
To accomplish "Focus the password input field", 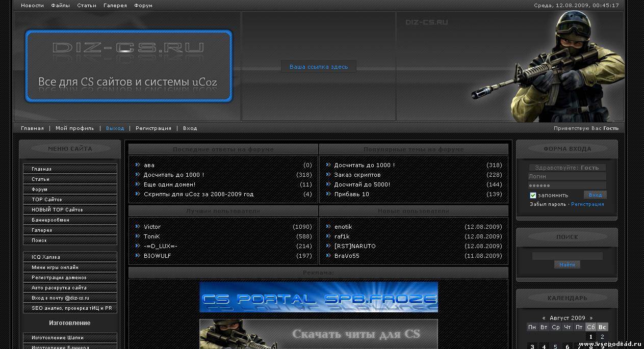I will [x=567, y=185].
